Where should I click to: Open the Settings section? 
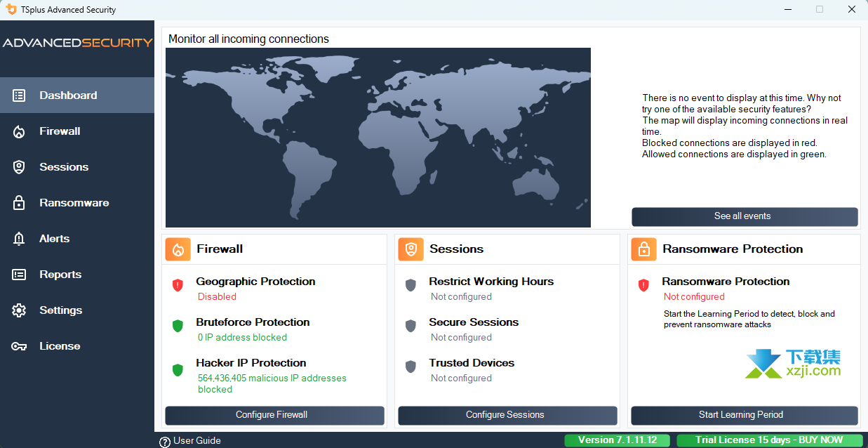tap(77, 310)
